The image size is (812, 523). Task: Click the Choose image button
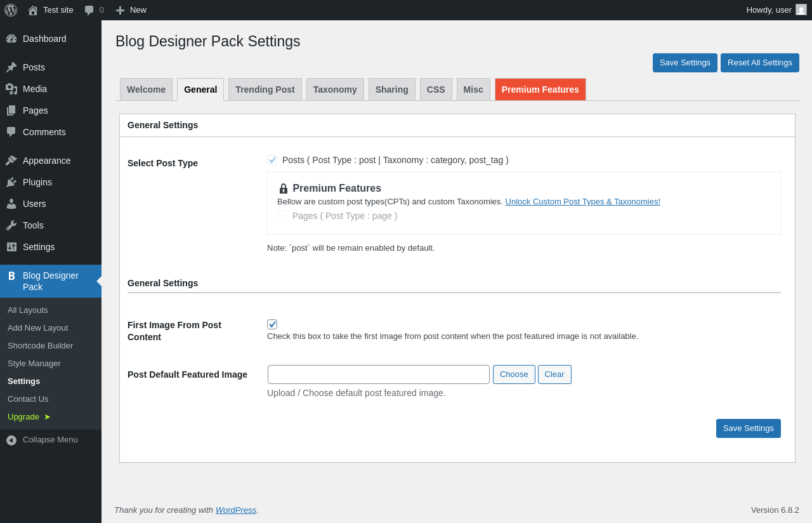tap(514, 374)
